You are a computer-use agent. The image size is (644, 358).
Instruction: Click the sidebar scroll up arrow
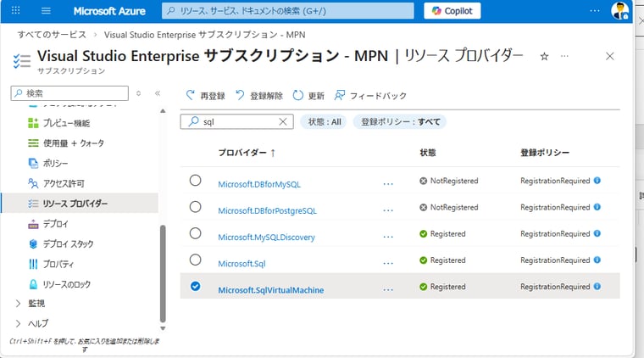pyautogui.click(x=163, y=111)
